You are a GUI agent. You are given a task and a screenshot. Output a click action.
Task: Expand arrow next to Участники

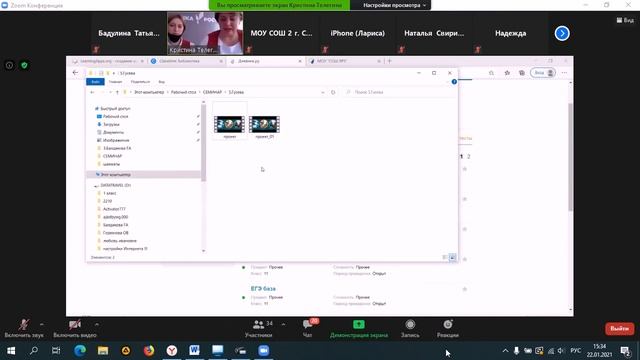coord(283,324)
